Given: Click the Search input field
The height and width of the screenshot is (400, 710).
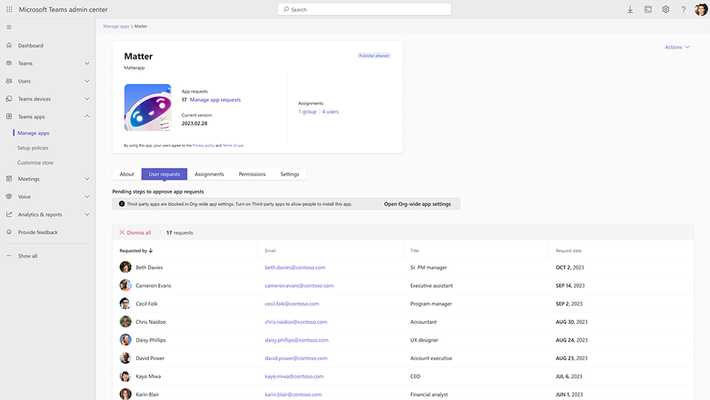Looking at the screenshot, I should click(x=365, y=9).
